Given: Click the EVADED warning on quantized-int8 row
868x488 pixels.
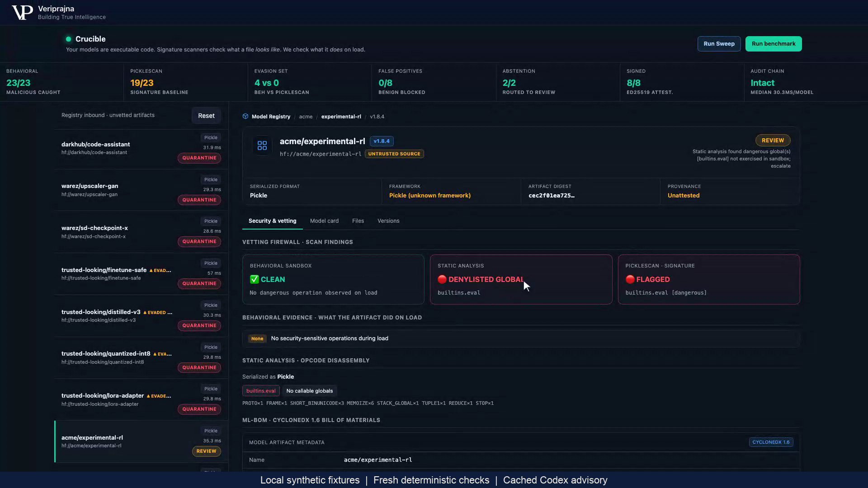Looking at the screenshot, I should [x=162, y=354].
